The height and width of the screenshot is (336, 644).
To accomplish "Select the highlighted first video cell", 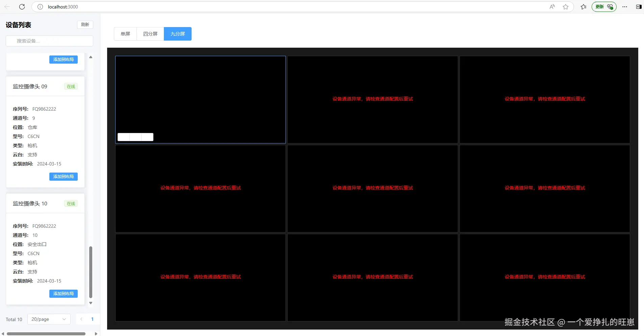I will 200,99.
